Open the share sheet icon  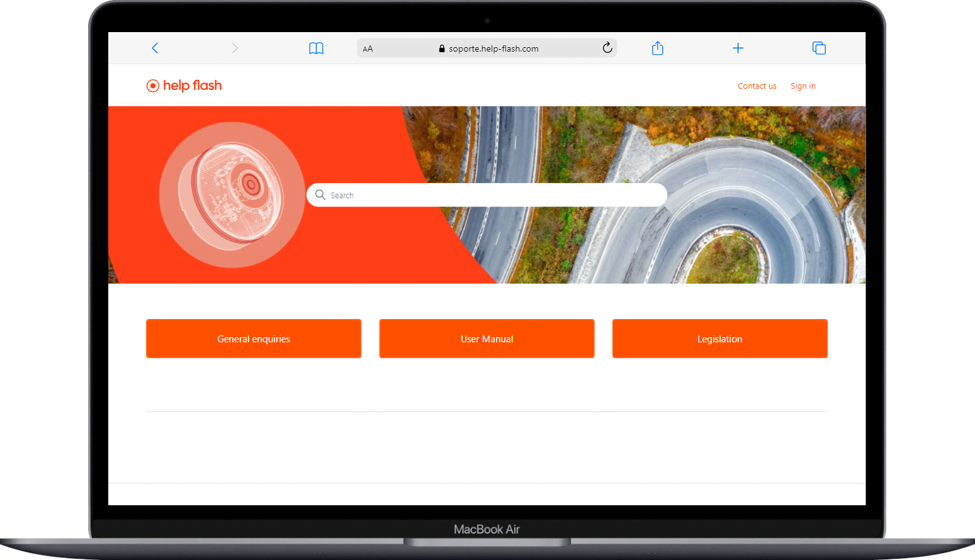click(658, 48)
